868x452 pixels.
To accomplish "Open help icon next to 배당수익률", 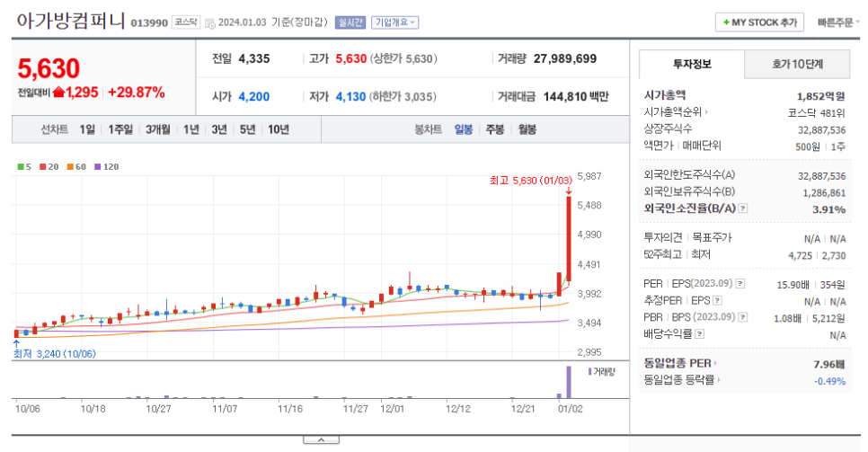I will [700, 333].
